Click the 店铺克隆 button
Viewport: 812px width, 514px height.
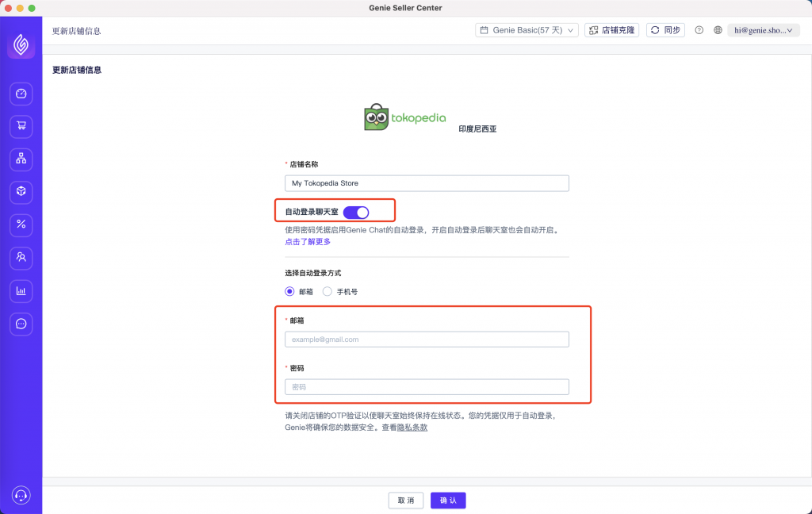pyautogui.click(x=611, y=30)
